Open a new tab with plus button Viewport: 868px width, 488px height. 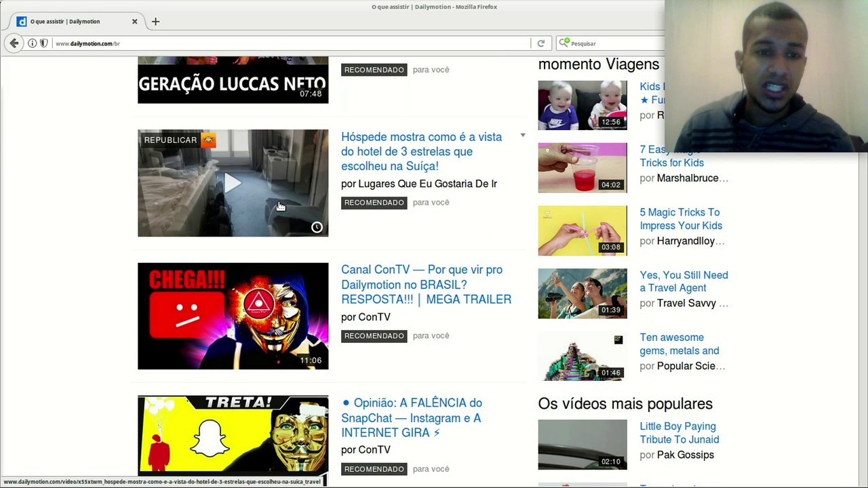(x=155, y=22)
